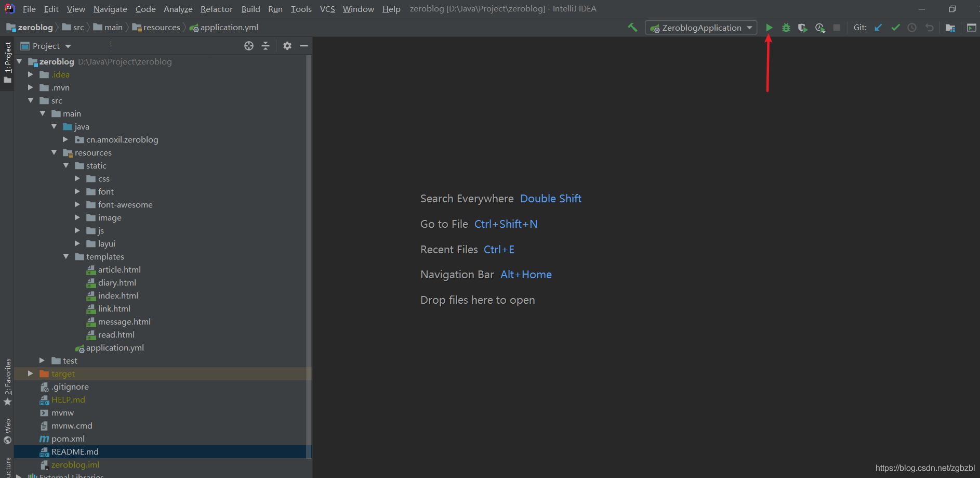The width and height of the screenshot is (980, 478).
Task: Open the Profiler run icon
Action: pyautogui.click(x=820, y=28)
